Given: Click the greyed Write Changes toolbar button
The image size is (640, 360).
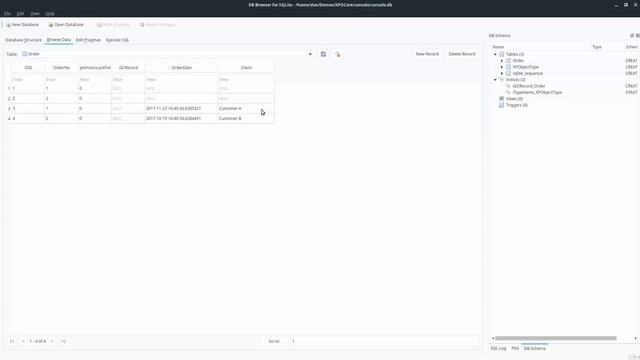Looking at the screenshot, I should point(113,24).
